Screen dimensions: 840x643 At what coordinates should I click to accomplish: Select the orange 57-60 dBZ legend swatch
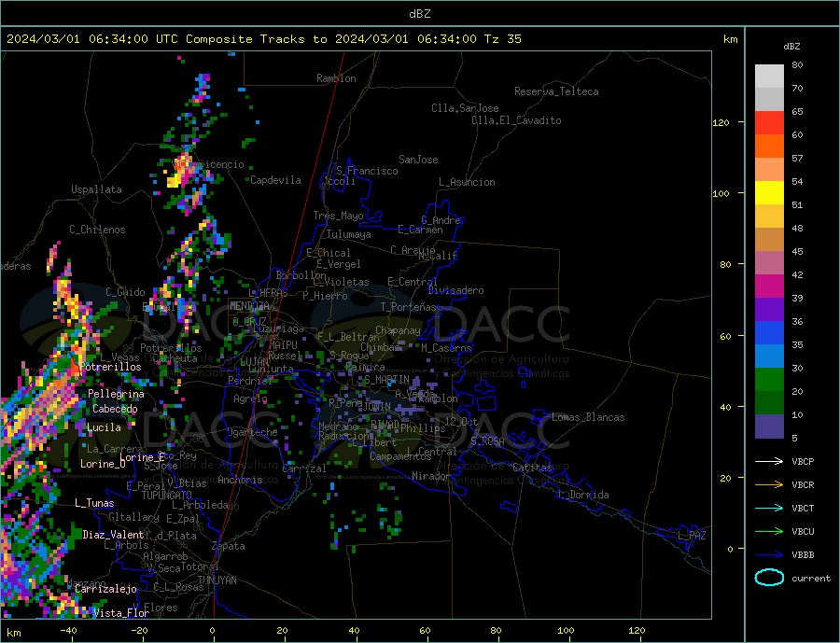769,147
